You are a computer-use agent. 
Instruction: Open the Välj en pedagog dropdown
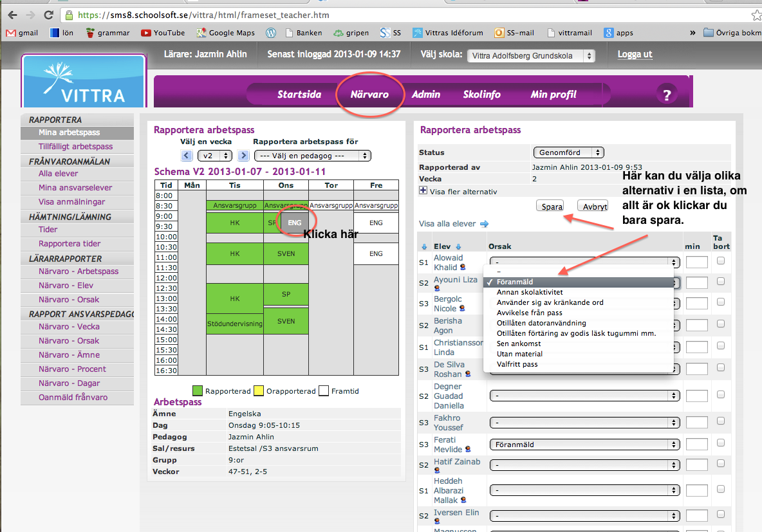tap(313, 156)
